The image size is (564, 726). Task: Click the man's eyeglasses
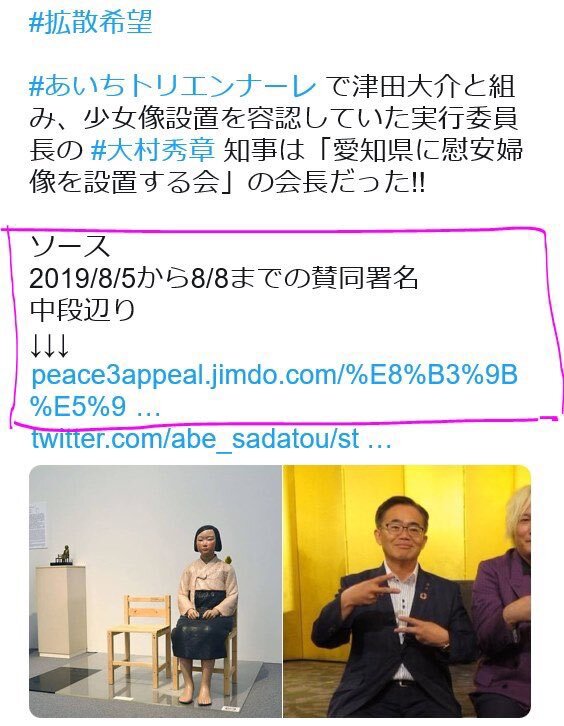tap(403, 529)
